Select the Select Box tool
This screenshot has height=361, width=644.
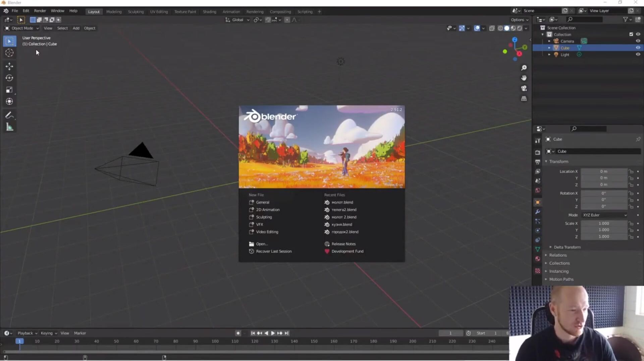pos(9,41)
